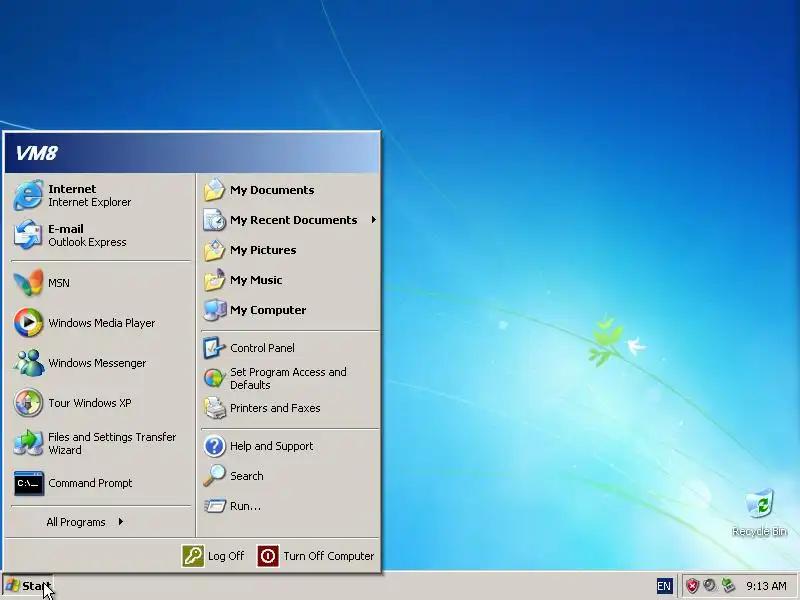
Task: Click the Log Off label
Action: (226, 556)
